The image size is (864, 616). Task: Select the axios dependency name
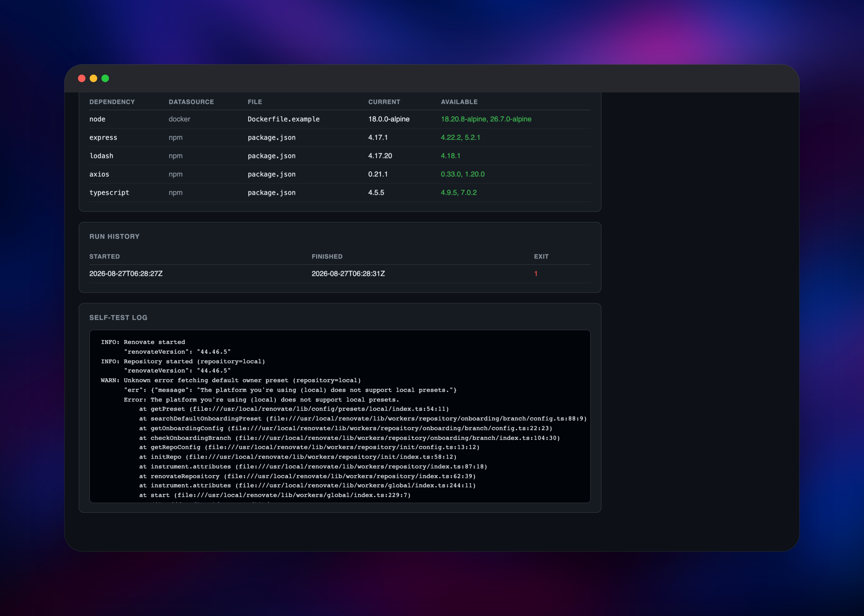point(99,174)
